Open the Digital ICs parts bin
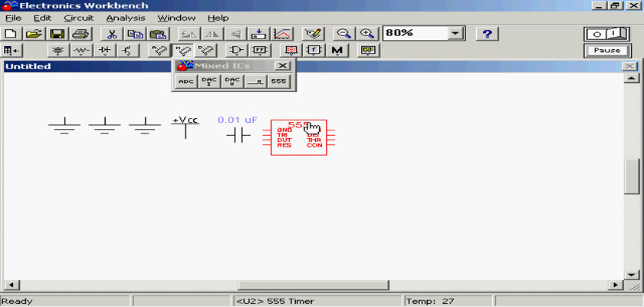This screenshot has width=644, height=307. tap(205, 51)
